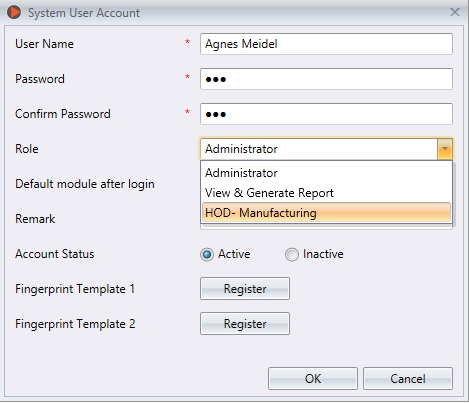This screenshot has width=469, height=403.
Task: Confirm the dialog with OK
Action: (x=313, y=379)
